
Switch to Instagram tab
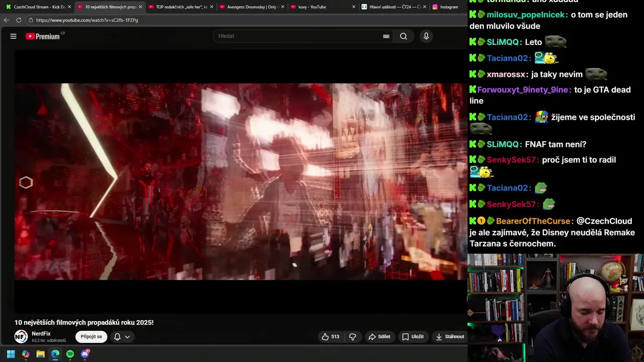[x=449, y=7]
